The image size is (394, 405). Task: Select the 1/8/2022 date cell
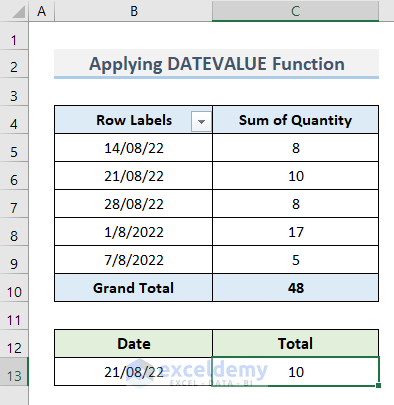[x=133, y=232]
